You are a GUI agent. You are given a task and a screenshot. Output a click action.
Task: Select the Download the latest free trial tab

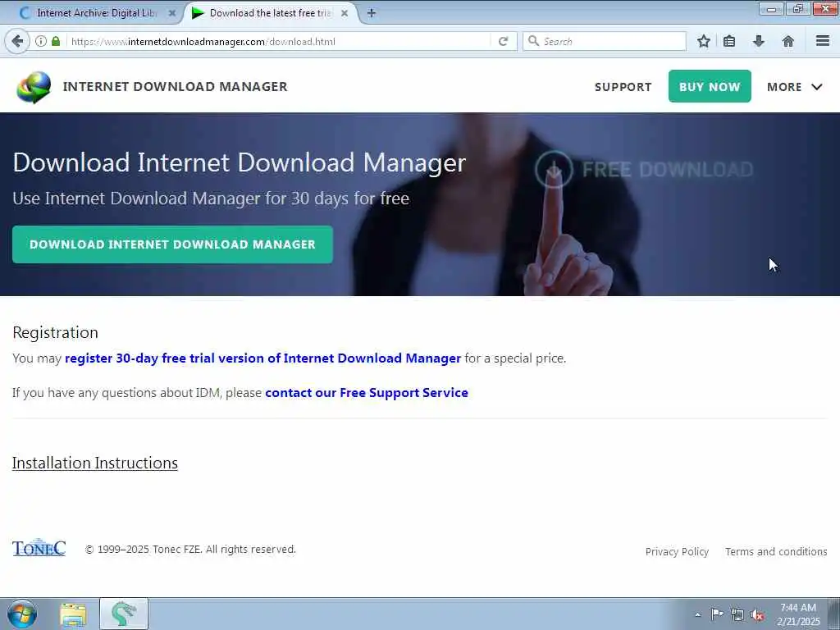coord(271,13)
